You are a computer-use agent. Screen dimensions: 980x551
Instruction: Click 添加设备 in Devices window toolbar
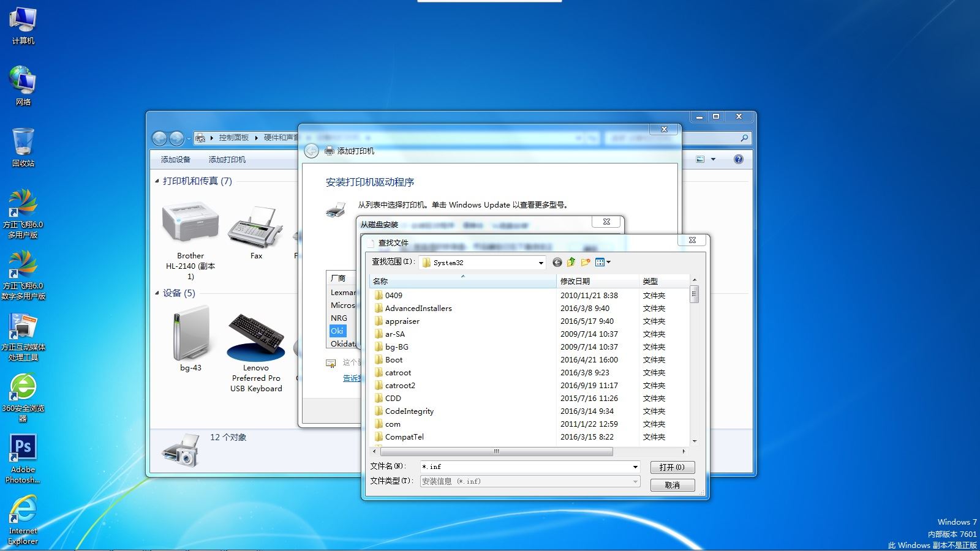pyautogui.click(x=176, y=159)
